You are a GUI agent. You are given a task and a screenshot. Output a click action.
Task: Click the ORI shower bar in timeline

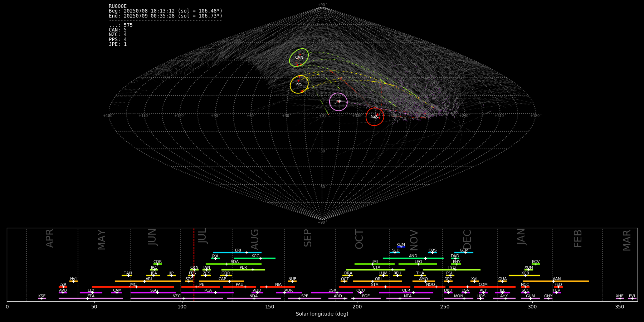point(377,281)
